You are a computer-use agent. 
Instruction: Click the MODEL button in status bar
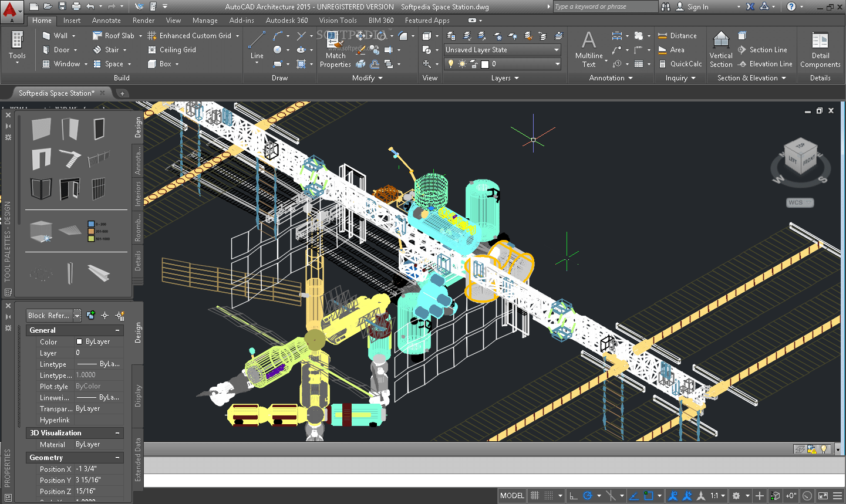[511, 495]
